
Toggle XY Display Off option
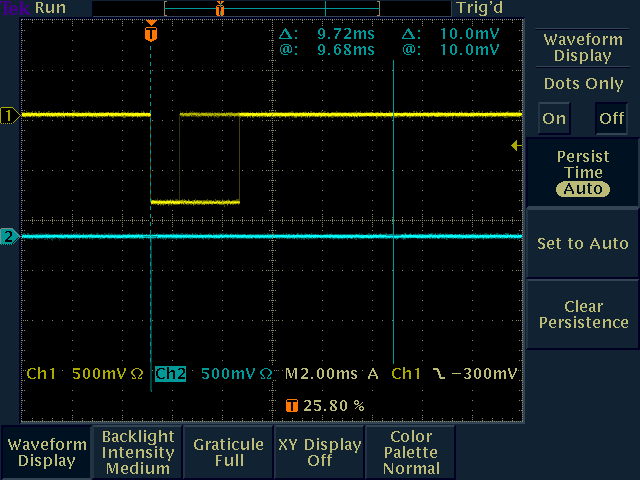click(x=320, y=452)
